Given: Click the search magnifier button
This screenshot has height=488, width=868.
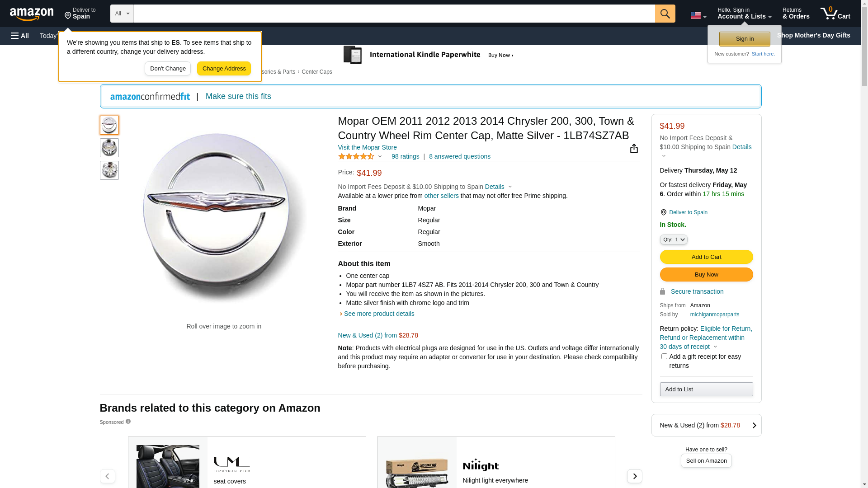Looking at the screenshot, I should tap(665, 14).
